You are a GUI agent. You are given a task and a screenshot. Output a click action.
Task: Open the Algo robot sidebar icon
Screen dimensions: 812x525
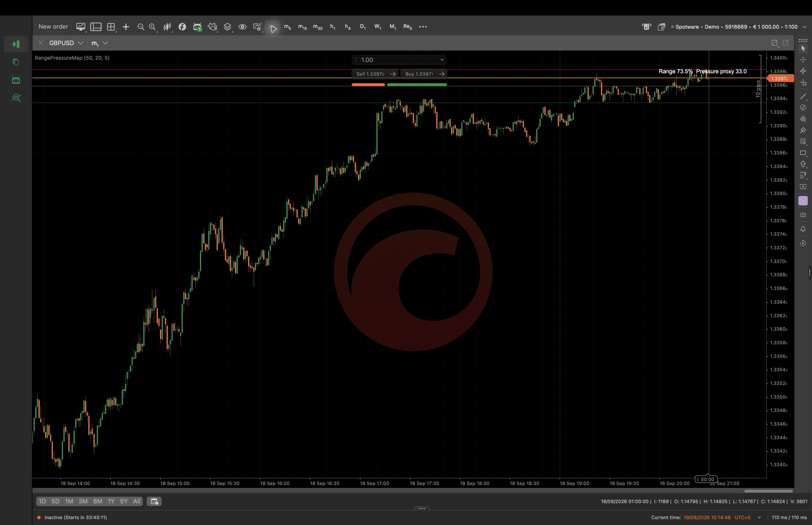(16, 80)
